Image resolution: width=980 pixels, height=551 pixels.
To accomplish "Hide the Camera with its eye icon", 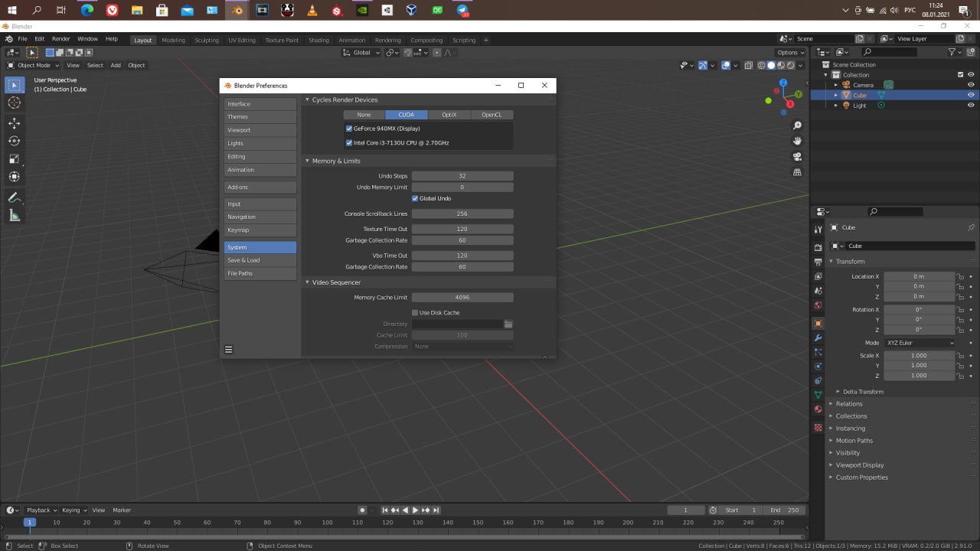I will click(971, 85).
